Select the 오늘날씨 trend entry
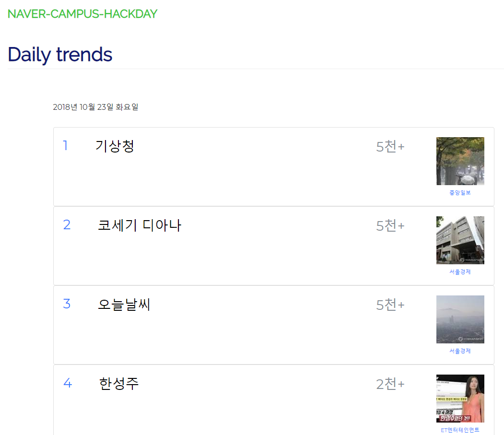The height and width of the screenshot is (435, 504). click(x=124, y=304)
